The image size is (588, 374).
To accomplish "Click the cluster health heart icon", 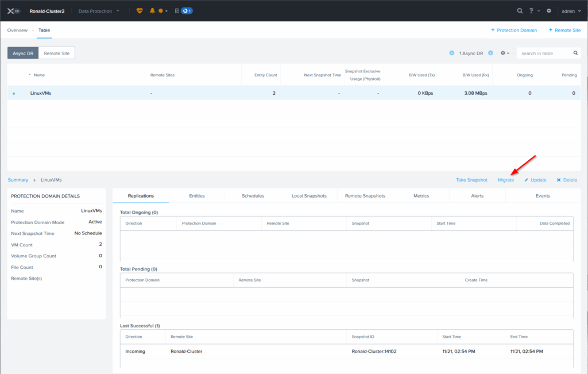I will coord(140,11).
